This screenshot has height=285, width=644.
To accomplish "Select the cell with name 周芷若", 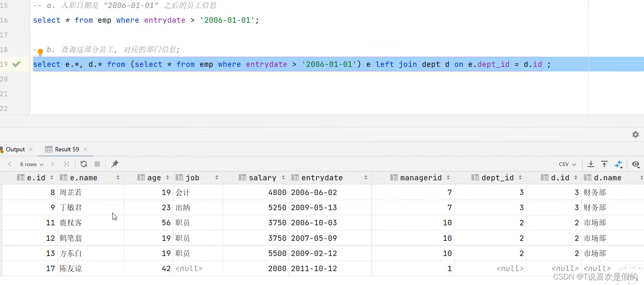I will coord(90,193).
